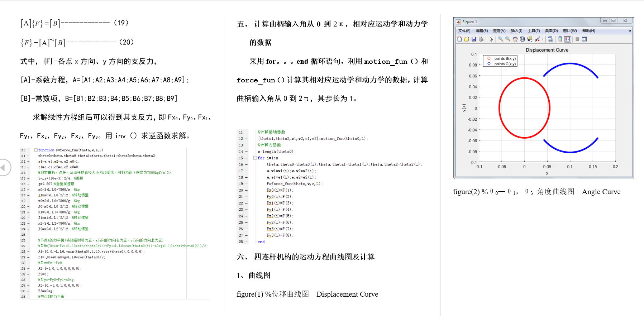
Task: Click the 'figure(1) %位移曲线图' caption line
Action: tap(307, 294)
